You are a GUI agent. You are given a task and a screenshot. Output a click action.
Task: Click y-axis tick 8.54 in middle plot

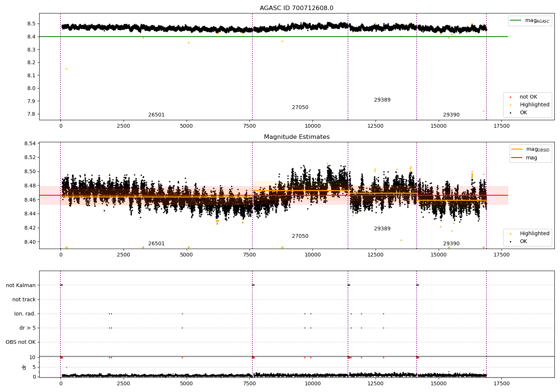(x=29, y=143)
